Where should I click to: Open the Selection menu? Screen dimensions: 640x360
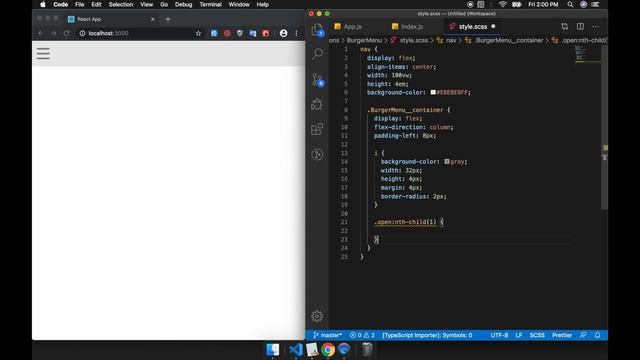121,4
